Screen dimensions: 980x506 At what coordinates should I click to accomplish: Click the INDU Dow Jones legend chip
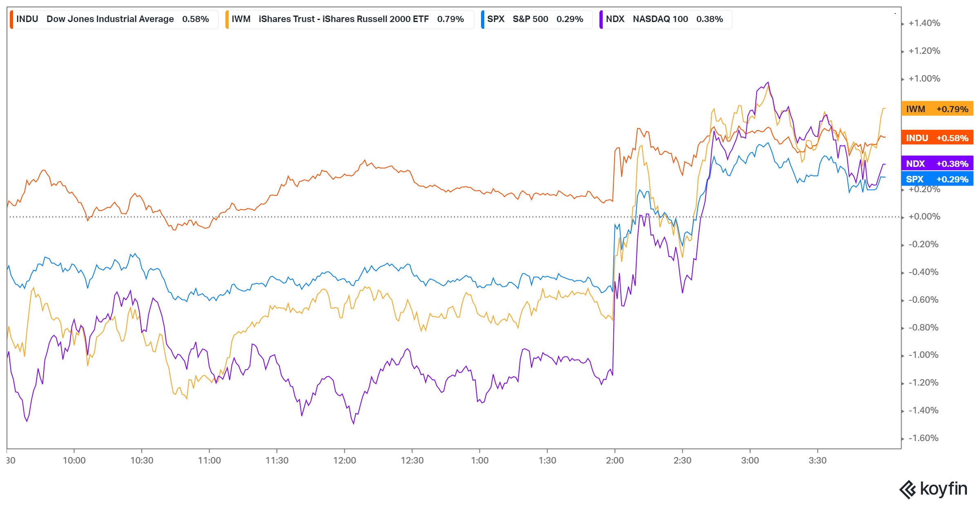pyautogui.click(x=114, y=19)
